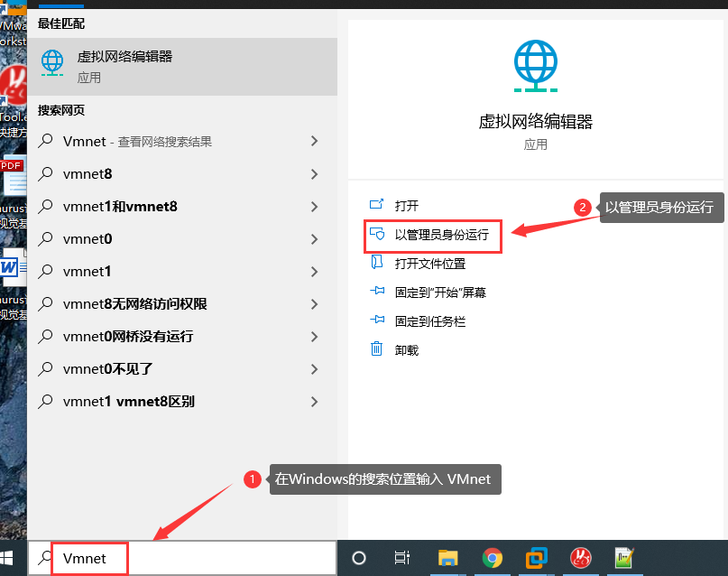Choose 以管理员身份运行

coord(441,235)
